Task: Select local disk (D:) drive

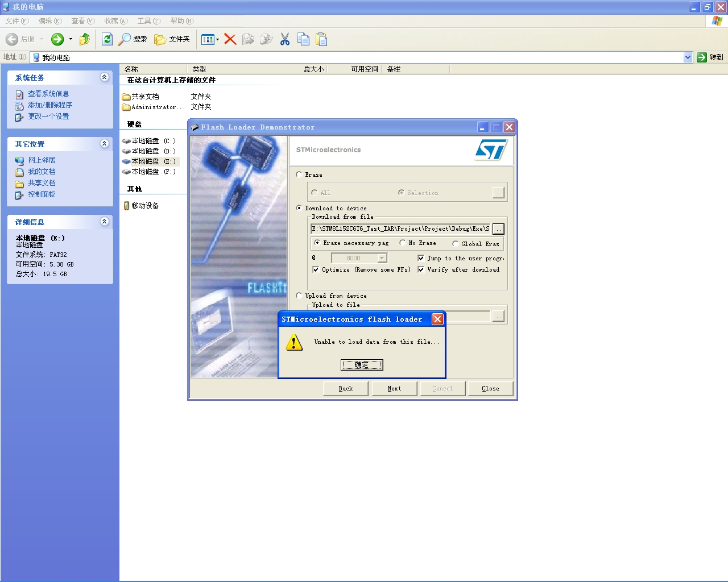Action: pyautogui.click(x=149, y=151)
